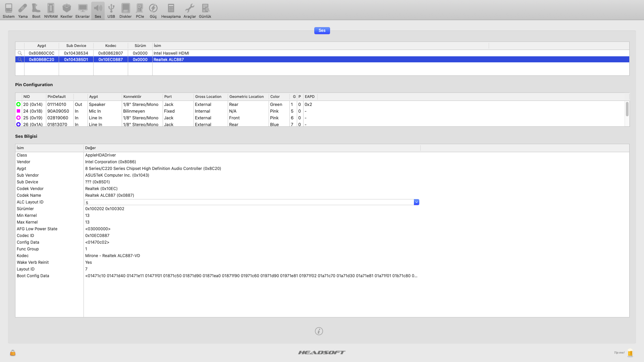
Task: Click the lock icon at bottom left
Action: (x=13, y=353)
